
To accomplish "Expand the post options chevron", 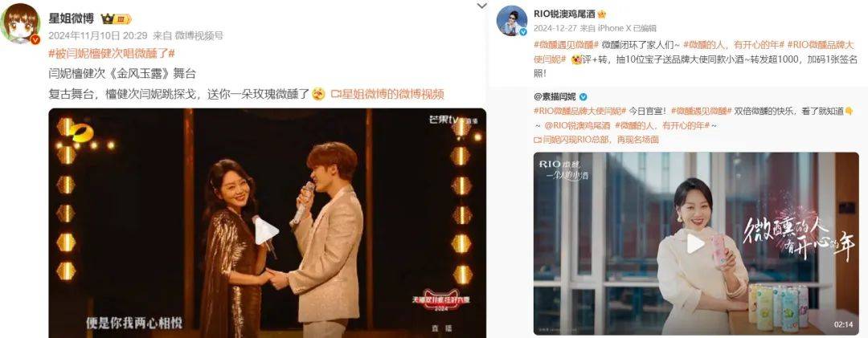I will pos(481,6).
